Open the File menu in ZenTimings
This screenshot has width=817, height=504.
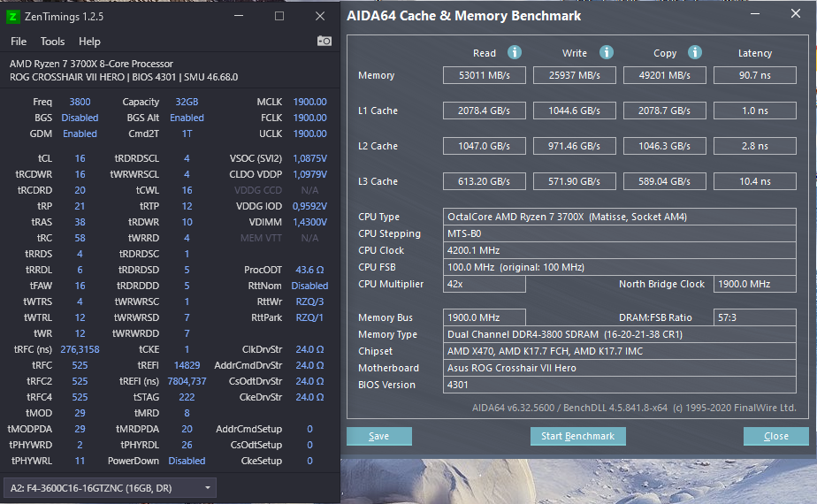(19, 42)
